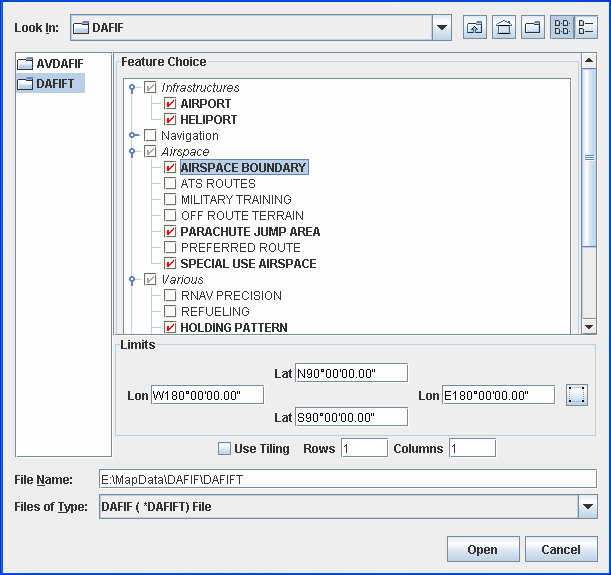Image resolution: width=611 pixels, height=575 pixels.
Task: Click the select area limits icon
Action: (575, 395)
